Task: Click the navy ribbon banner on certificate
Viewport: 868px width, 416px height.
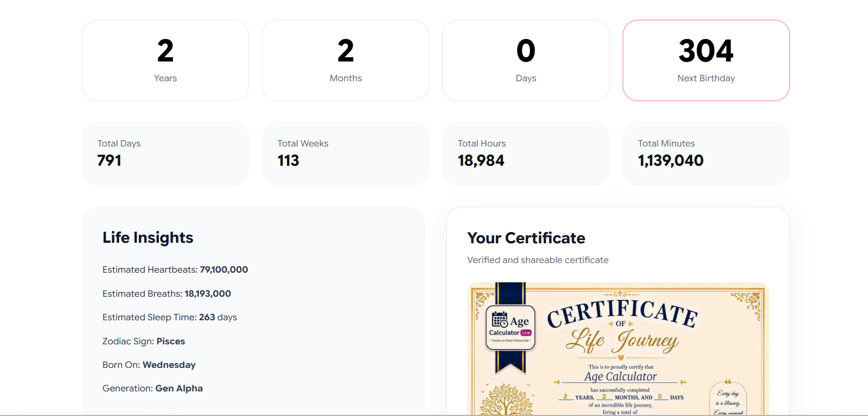Action: pos(510,327)
